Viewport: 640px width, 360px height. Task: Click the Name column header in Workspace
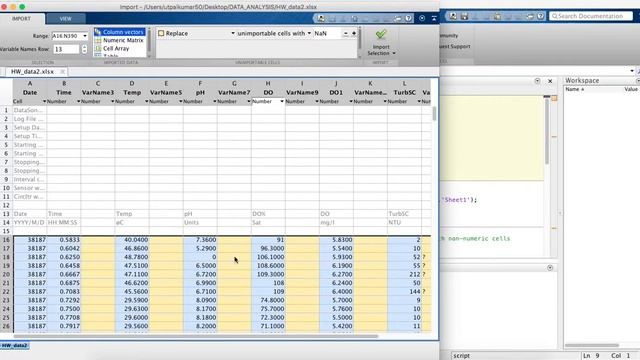[x=574, y=89]
